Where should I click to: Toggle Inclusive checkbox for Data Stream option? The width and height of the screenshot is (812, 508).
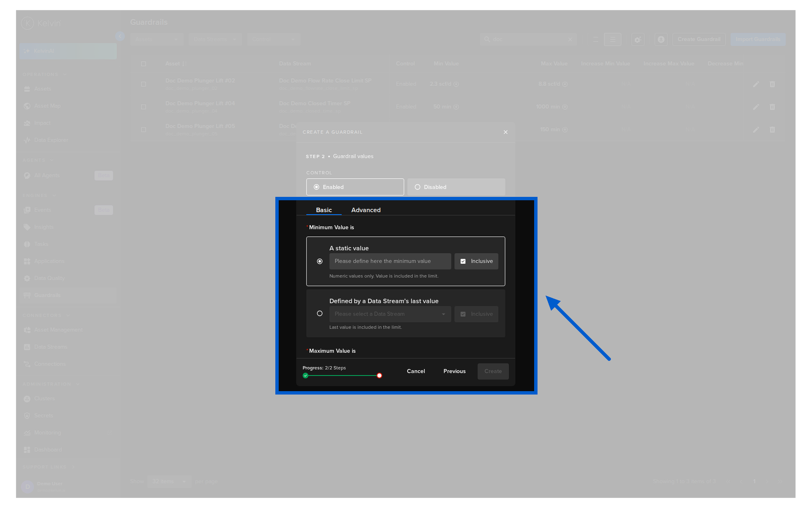click(463, 314)
